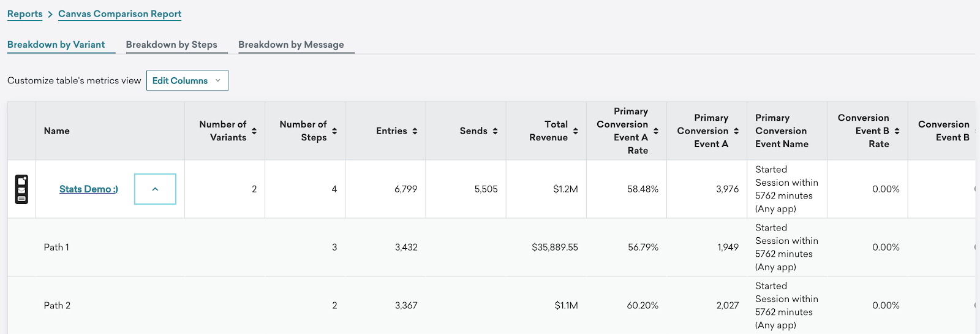Click the 5,505 sends value
Image resolution: width=980 pixels, height=334 pixels.
[486, 189]
